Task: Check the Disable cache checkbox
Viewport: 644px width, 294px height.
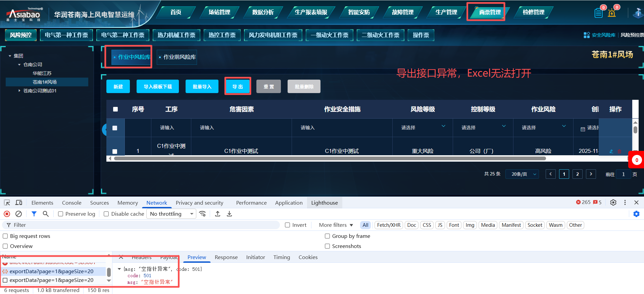Action: pos(106,214)
